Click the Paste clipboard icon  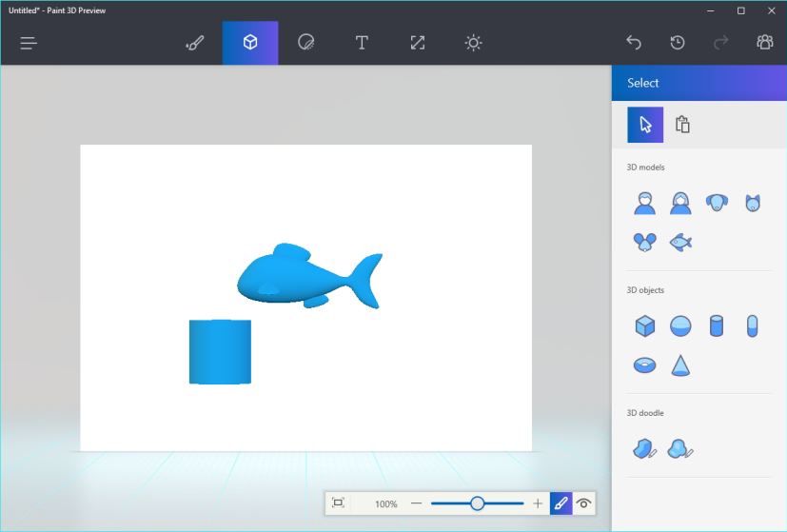(682, 125)
